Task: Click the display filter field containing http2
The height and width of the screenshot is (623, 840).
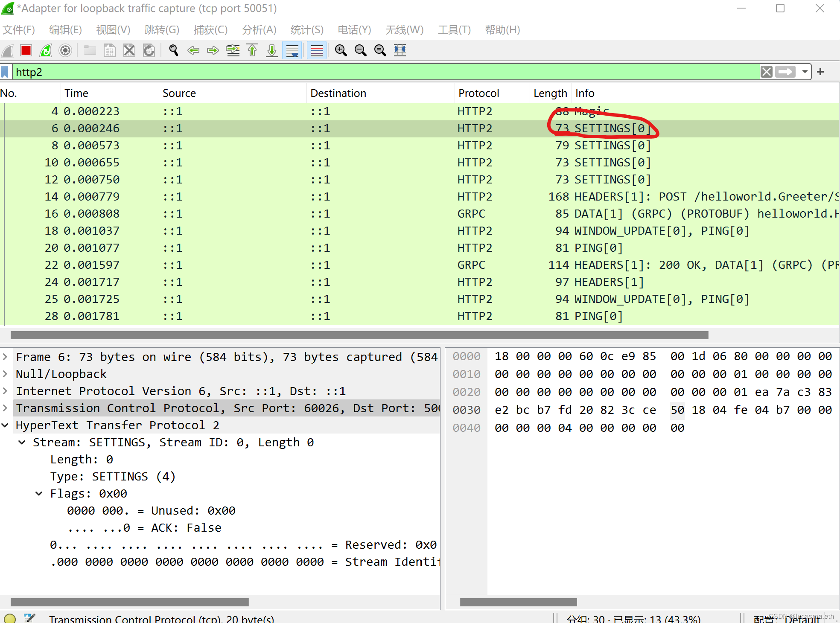Action: click(385, 72)
